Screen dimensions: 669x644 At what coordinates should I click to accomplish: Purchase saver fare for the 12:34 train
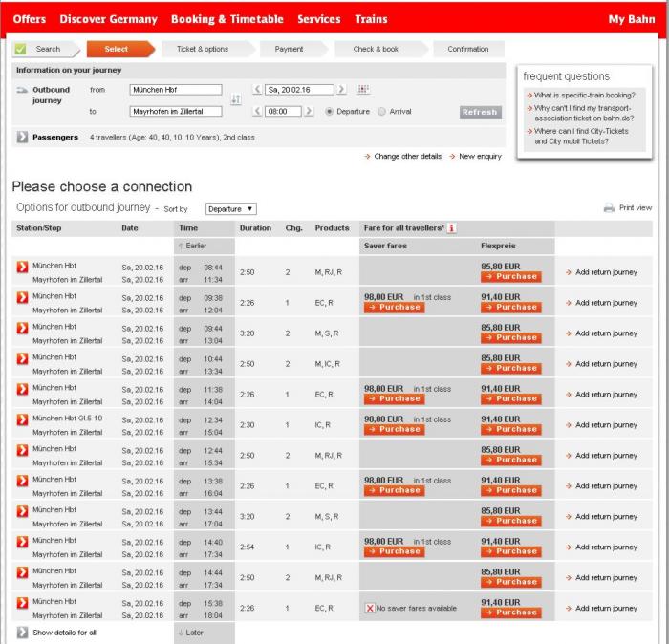(x=394, y=429)
